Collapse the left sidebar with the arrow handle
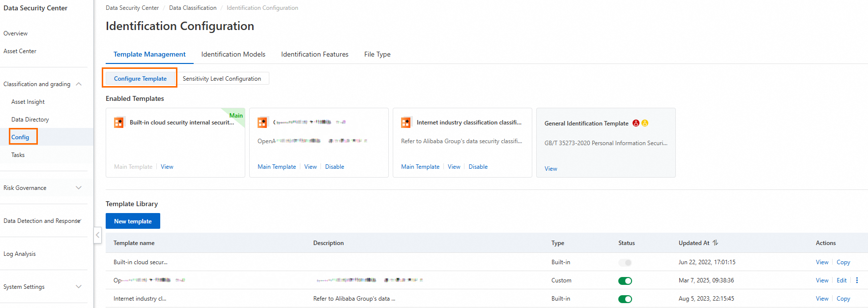868x308 pixels. pos(98,235)
